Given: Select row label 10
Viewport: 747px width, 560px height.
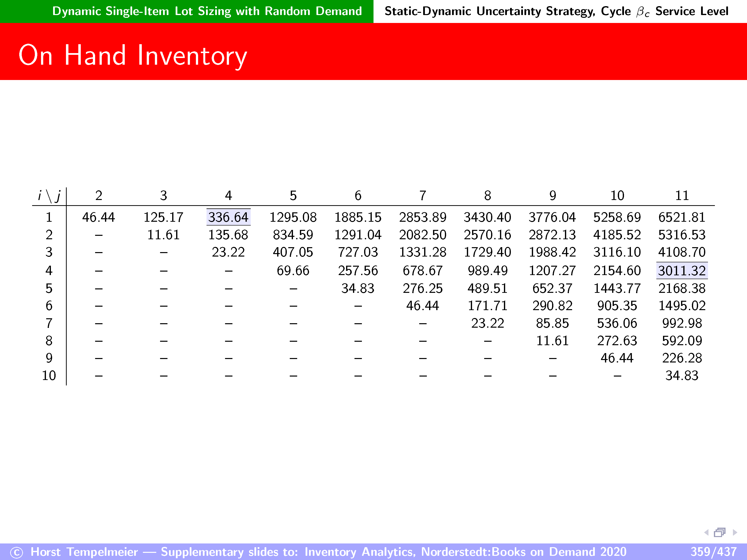Looking at the screenshot, I should [49, 375].
